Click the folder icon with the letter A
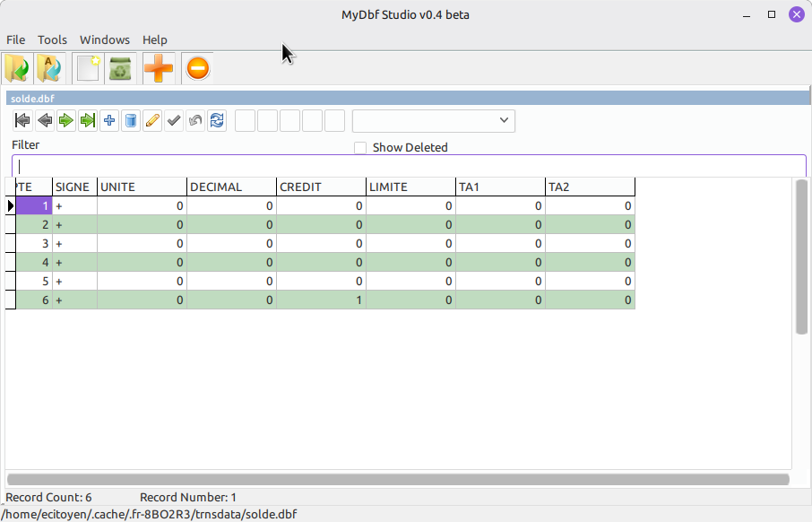Viewport: 812px width, 522px height. coord(49,68)
